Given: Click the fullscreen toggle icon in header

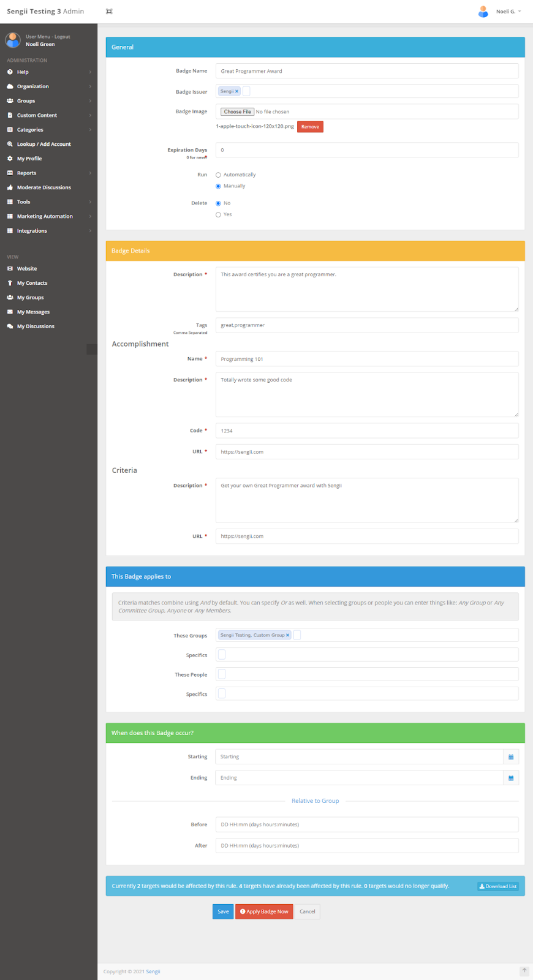Looking at the screenshot, I should 109,12.
